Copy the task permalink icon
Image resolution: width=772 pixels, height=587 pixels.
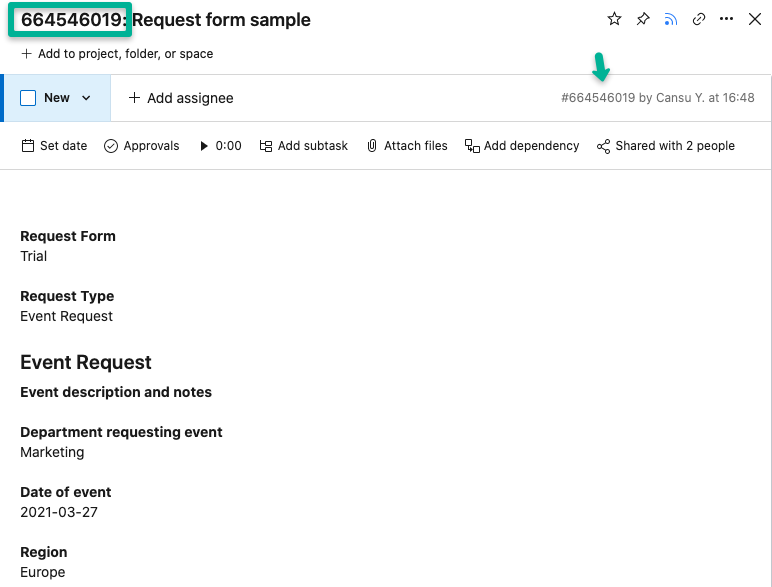pos(699,19)
